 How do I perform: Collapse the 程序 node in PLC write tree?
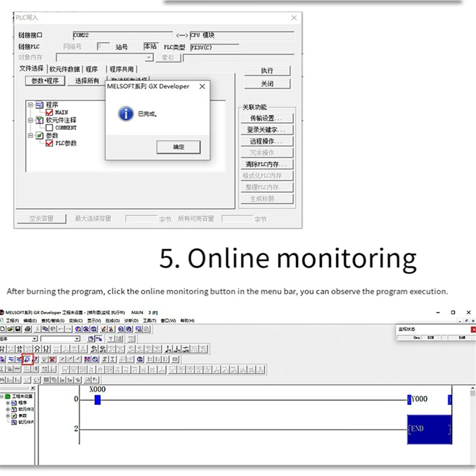pyautogui.click(x=31, y=105)
